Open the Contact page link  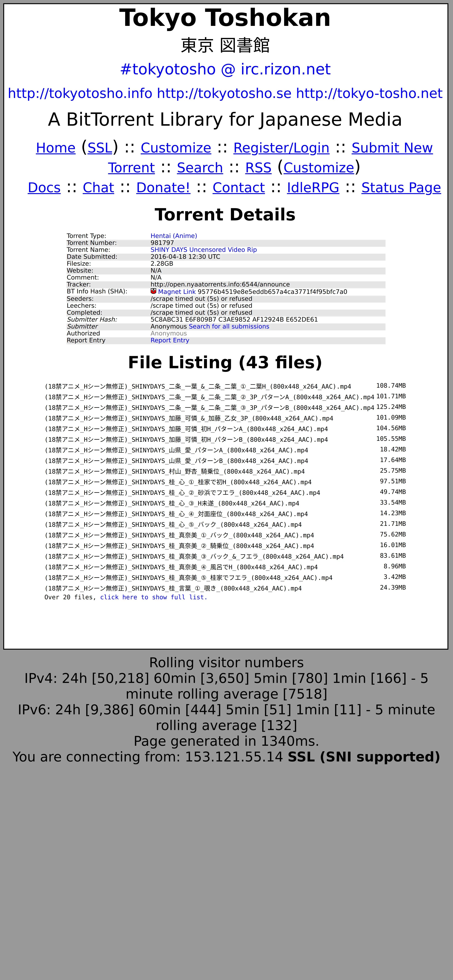[238, 188]
